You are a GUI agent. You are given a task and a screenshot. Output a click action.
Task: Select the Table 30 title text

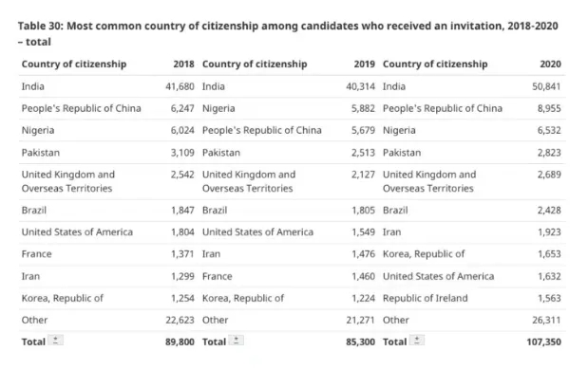(288, 34)
